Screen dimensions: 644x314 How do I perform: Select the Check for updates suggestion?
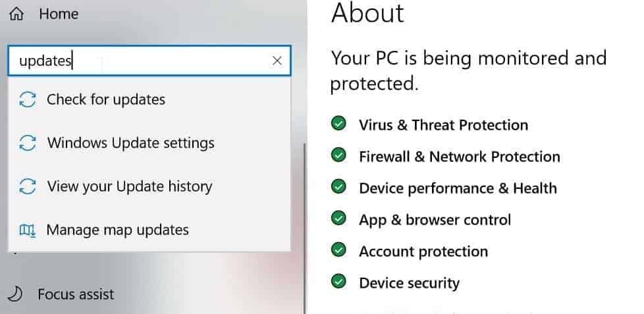149,100
